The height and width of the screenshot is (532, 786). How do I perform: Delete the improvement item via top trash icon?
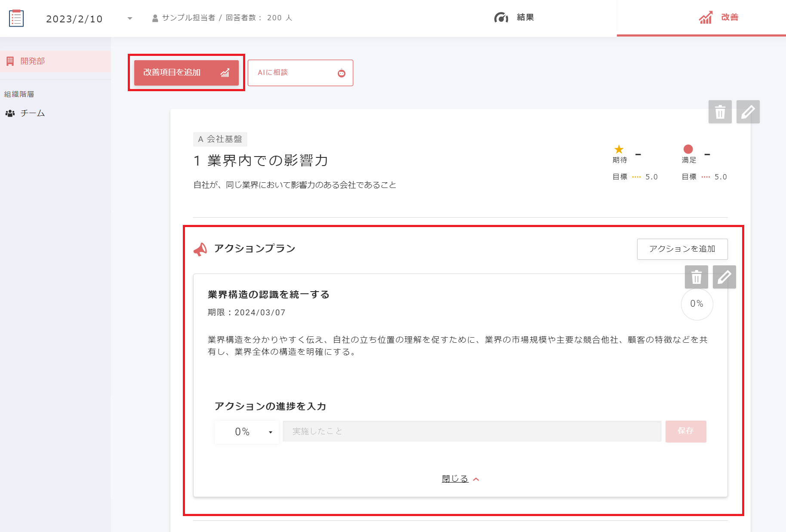(x=720, y=112)
